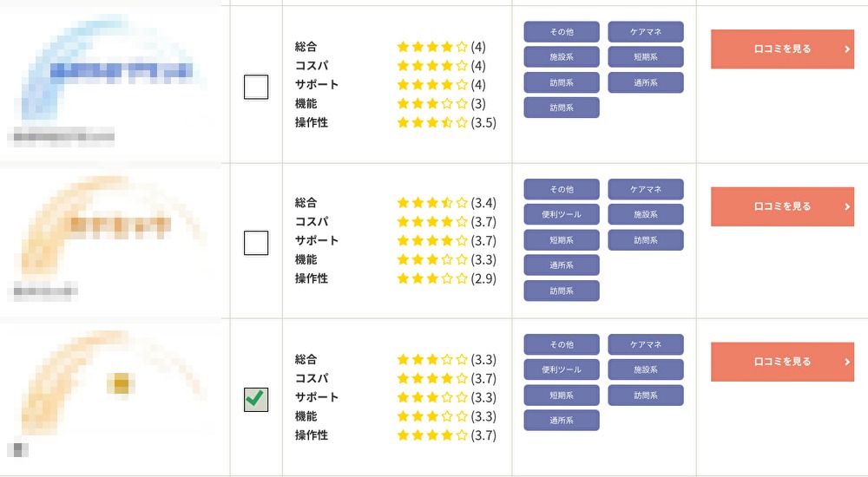Select the ケアマネ tag in first row
This screenshot has height=477, width=868.
click(646, 32)
